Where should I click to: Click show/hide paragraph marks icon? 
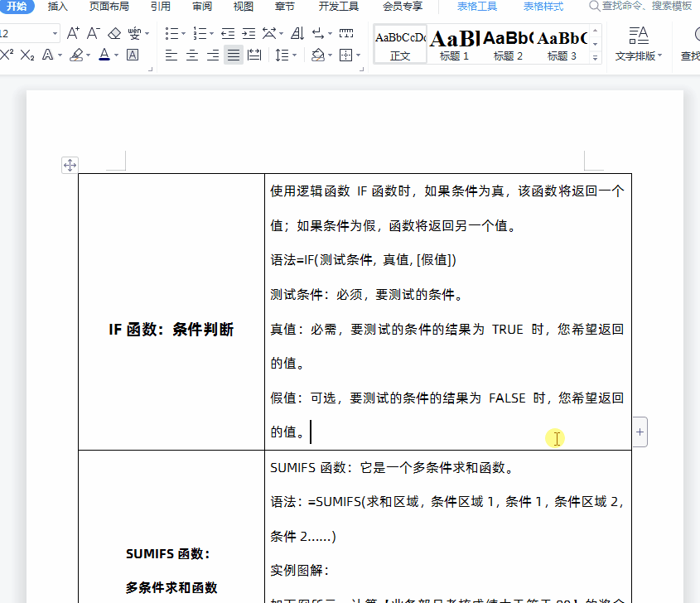coord(318,33)
